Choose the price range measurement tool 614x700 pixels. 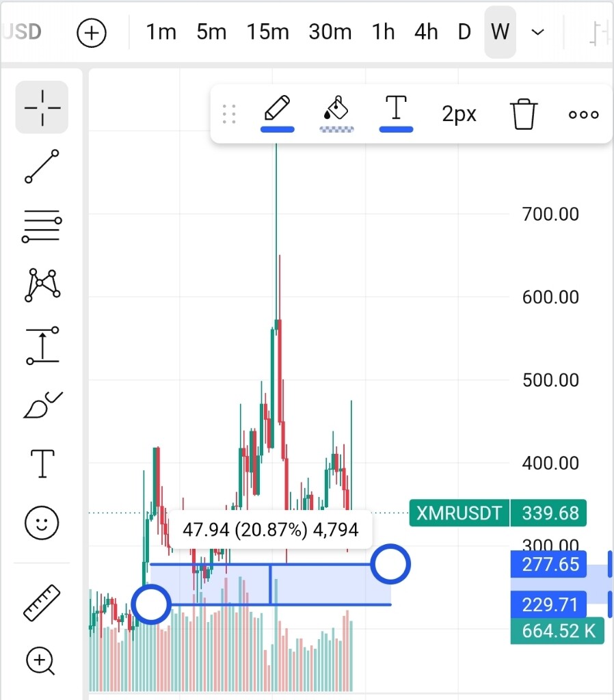42,345
